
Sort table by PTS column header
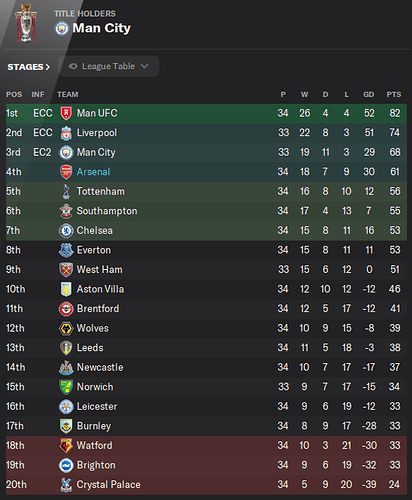point(394,95)
